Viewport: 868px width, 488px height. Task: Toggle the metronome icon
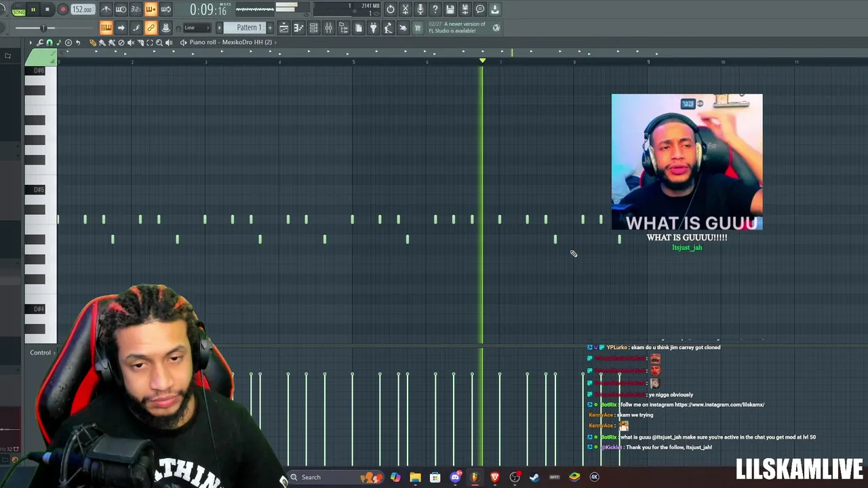tap(106, 9)
